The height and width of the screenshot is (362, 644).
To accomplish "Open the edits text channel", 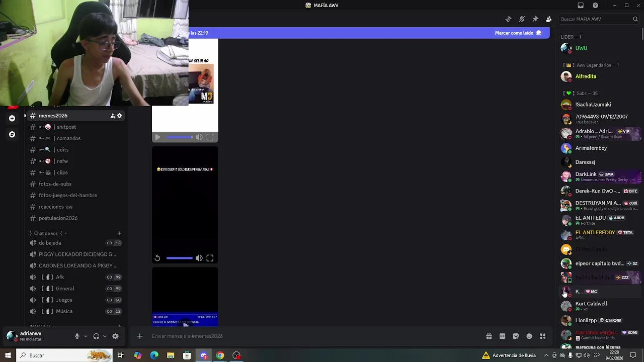I will point(75,150).
